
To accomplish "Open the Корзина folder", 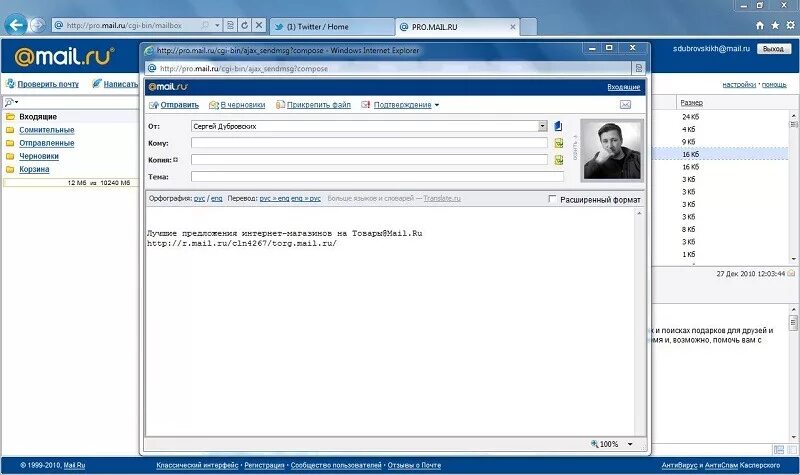I will (34, 169).
